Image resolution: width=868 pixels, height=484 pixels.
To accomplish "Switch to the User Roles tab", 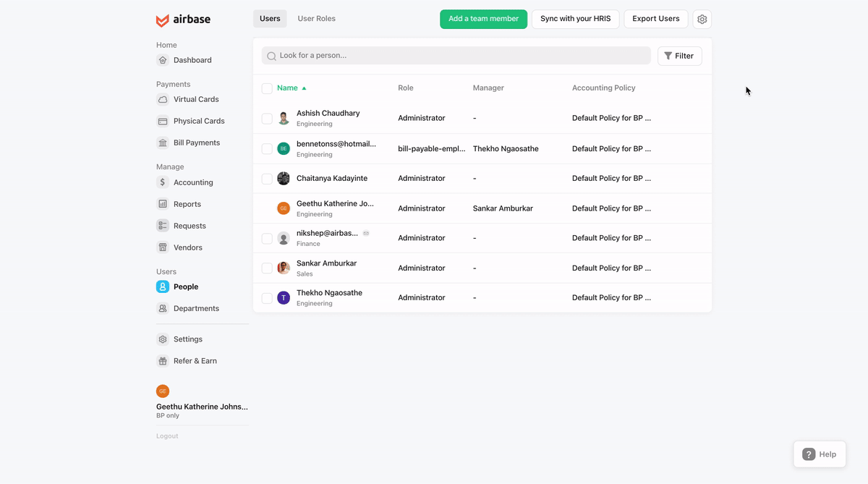I will (x=316, y=19).
